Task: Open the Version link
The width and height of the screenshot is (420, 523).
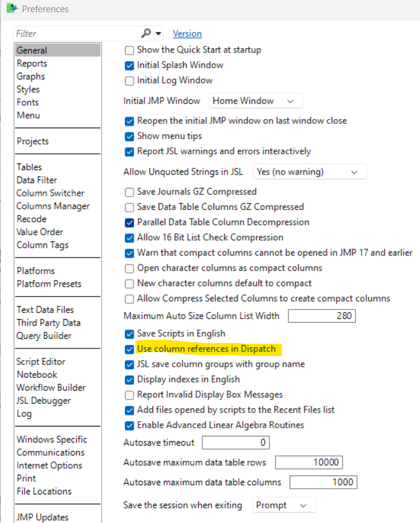Action: 187,34
